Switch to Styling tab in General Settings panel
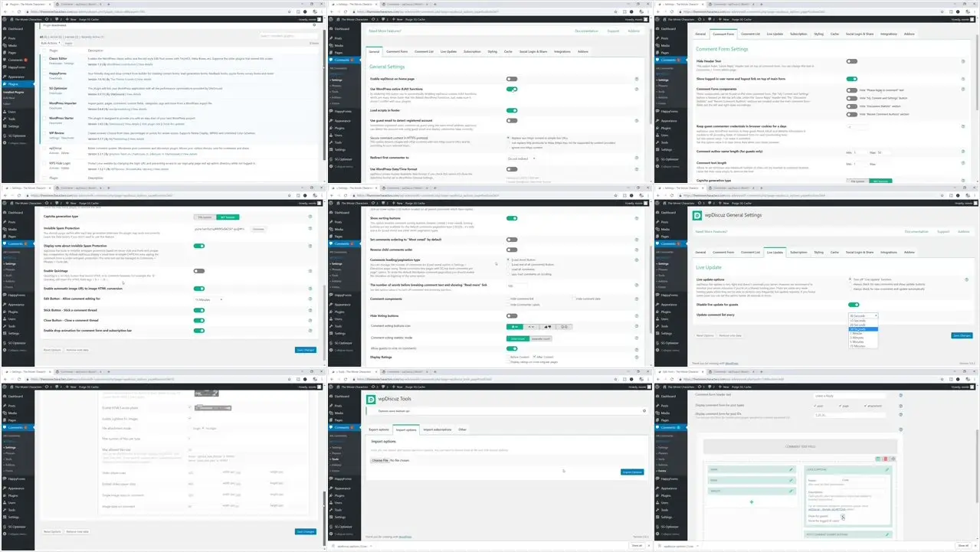 point(491,51)
